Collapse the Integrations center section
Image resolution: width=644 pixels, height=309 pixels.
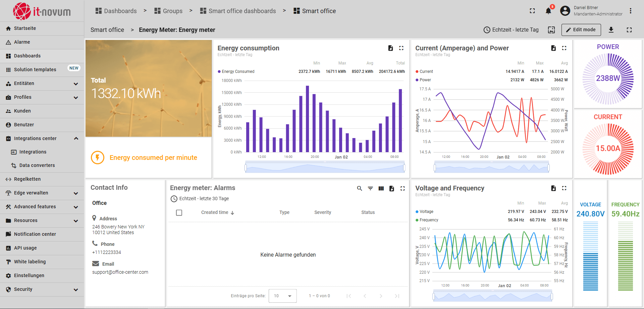(x=76, y=138)
